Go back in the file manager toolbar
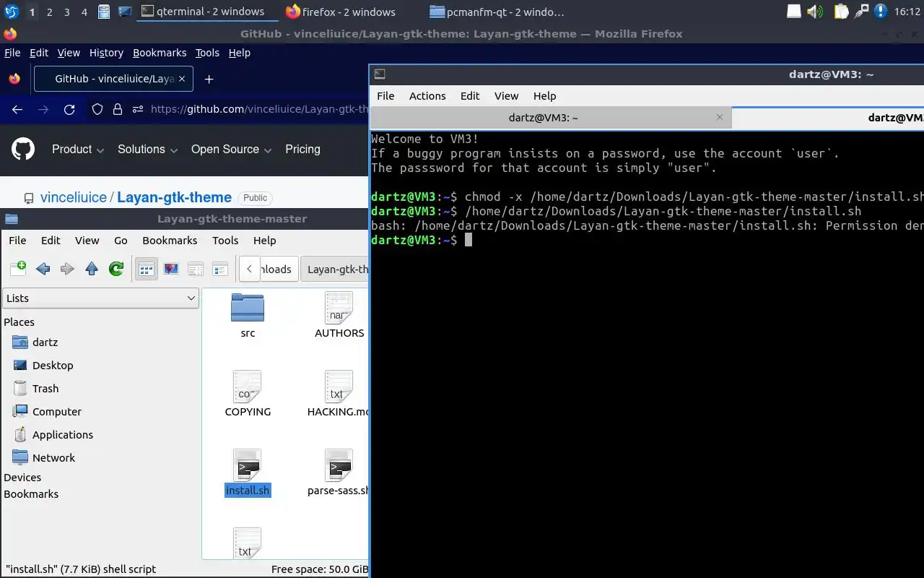The image size is (924, 578). point(43,269)
